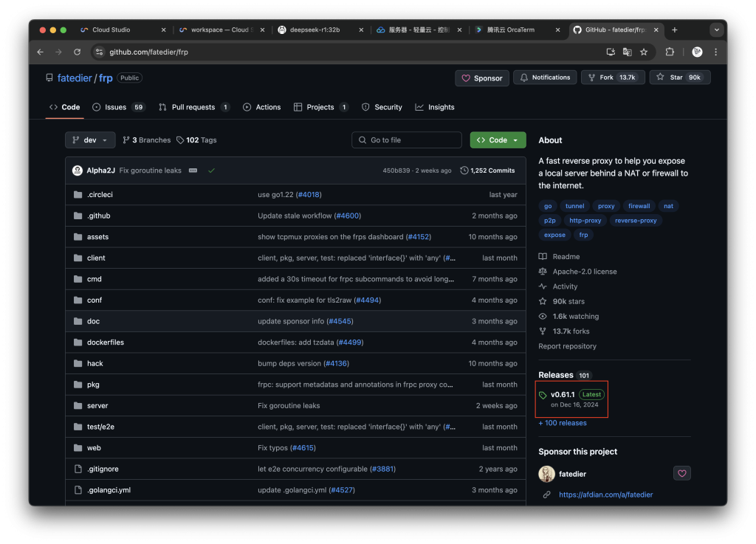The image size is (756, 544).
Task: Click the release tag icon beside v0.61.1
Action: [x=543, y=395]
